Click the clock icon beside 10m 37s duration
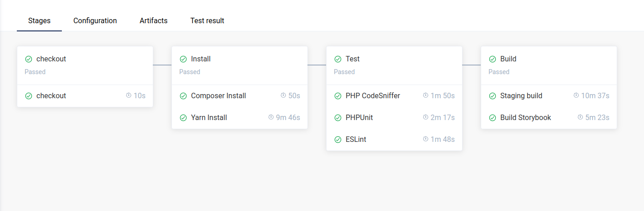The width and height of the screenshot is (644, 211). 576,95
